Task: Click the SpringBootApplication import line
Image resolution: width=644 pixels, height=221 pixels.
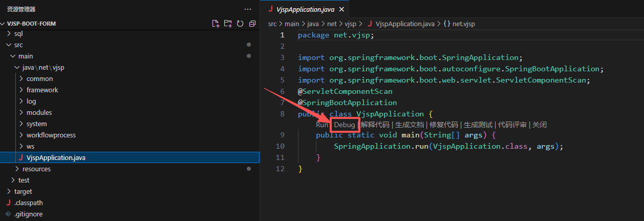Action: pyautogui.click(x=451, y=69)
